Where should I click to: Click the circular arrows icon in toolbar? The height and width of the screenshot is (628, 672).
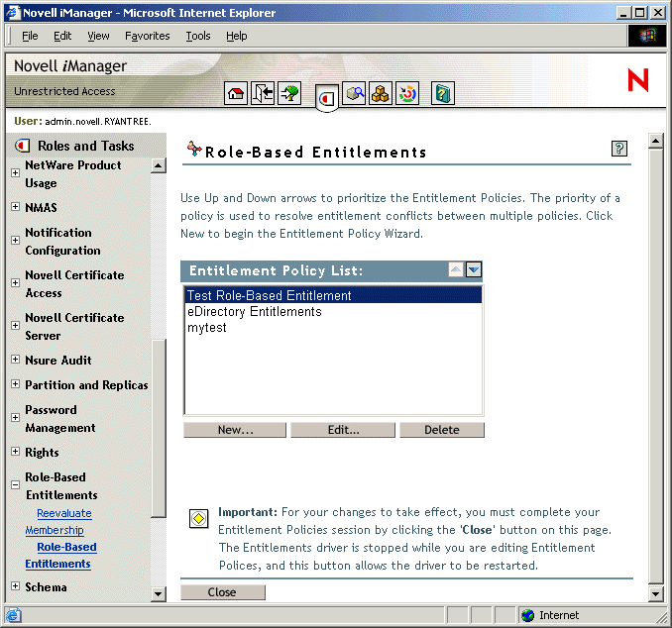pos(407,93)
